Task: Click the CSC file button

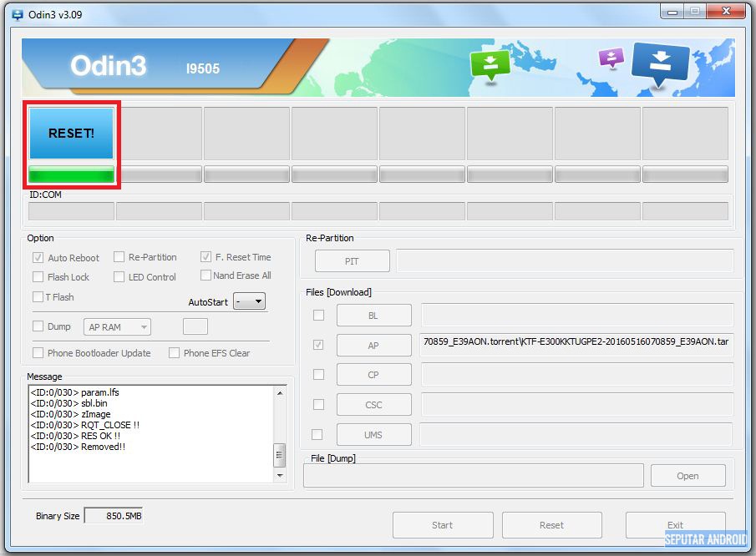Action: tap(373, 405)
